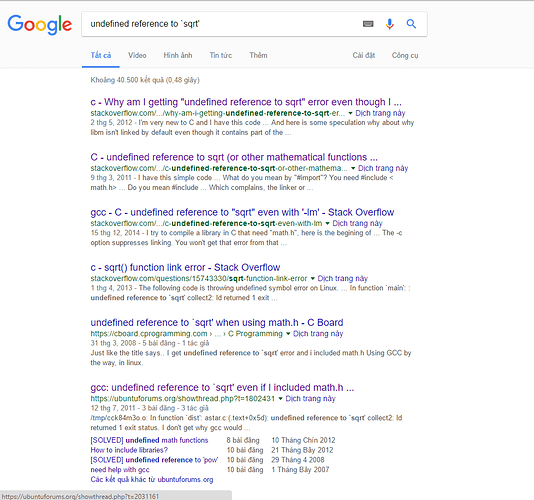
Task: Click inside the search query field
Action: click(x=221, y=24)
